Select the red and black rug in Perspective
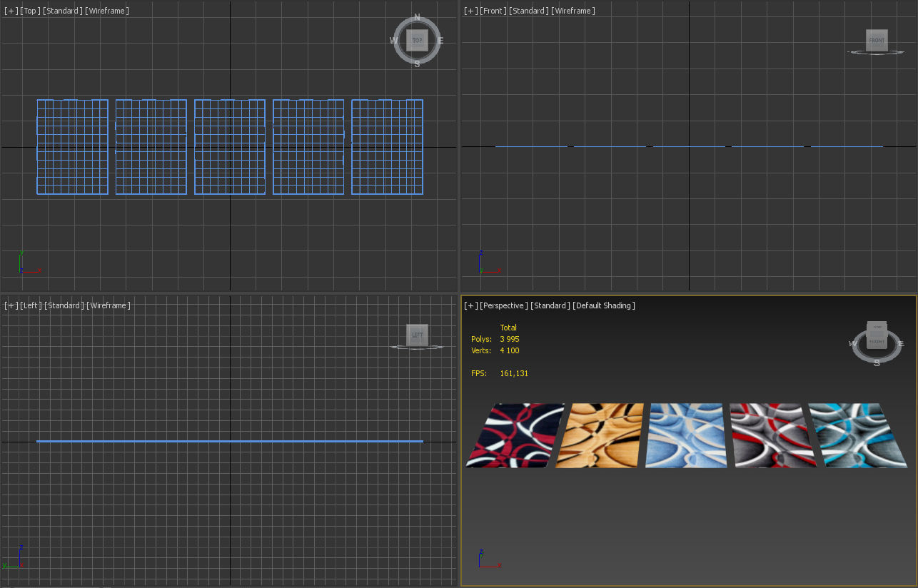This screenshot has height=588, width=918. coord(515,435)
